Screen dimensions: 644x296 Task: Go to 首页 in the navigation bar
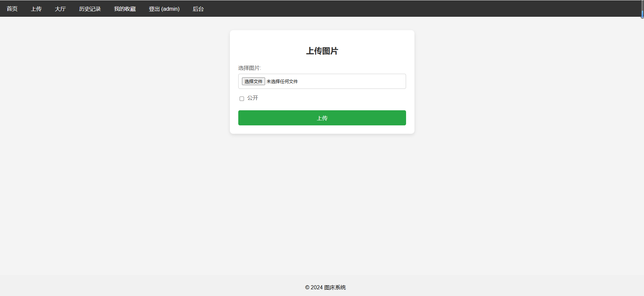pyautogui.click(x=12, y=9)
